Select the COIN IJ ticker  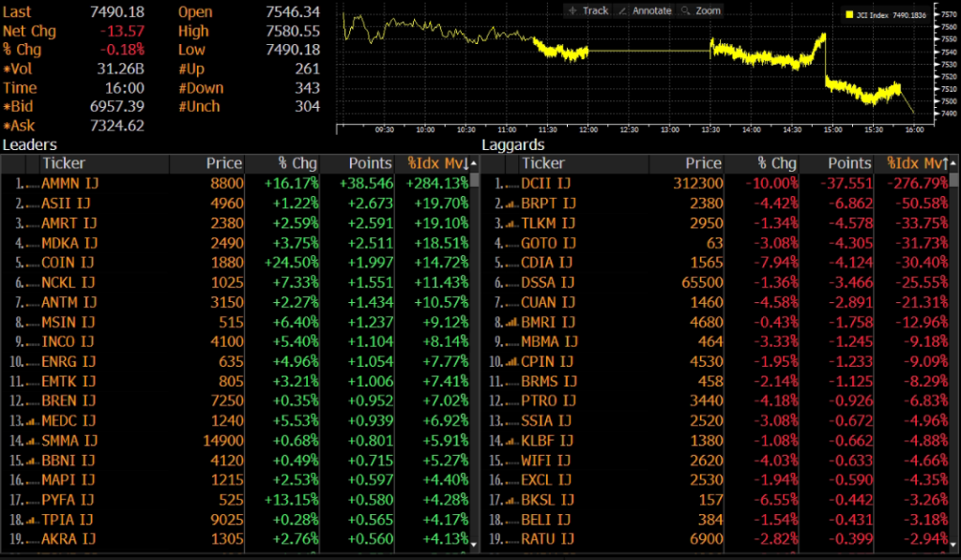(x=68, y=263)
